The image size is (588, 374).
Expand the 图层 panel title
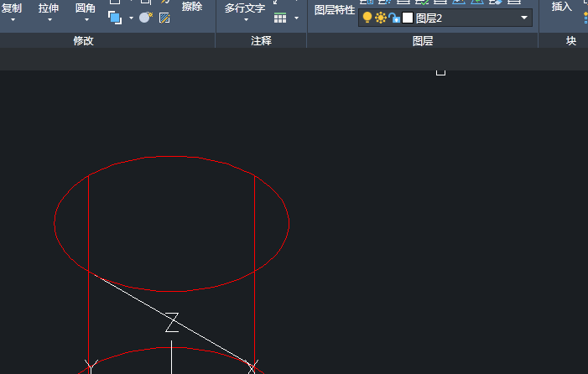423,40
